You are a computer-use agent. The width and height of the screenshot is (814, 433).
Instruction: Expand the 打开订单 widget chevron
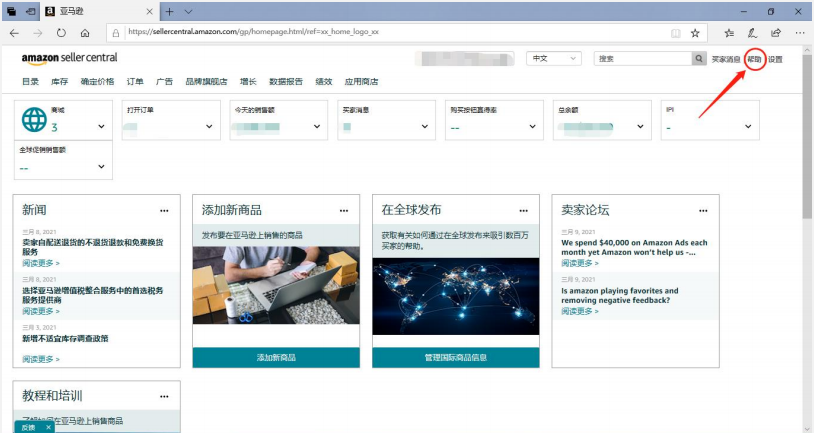(209, 126)
